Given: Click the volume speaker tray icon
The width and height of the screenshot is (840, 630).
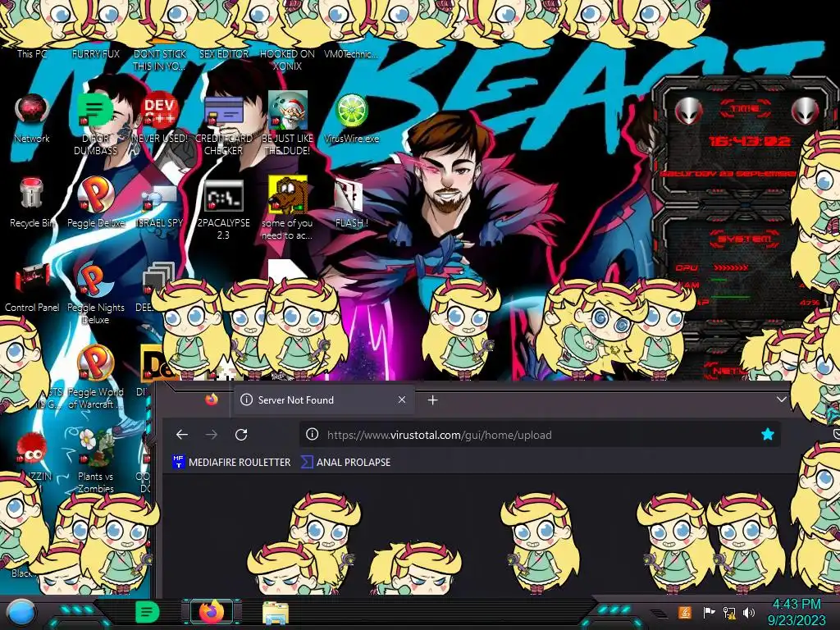Looking at the screenshot, I should [748, 612].
